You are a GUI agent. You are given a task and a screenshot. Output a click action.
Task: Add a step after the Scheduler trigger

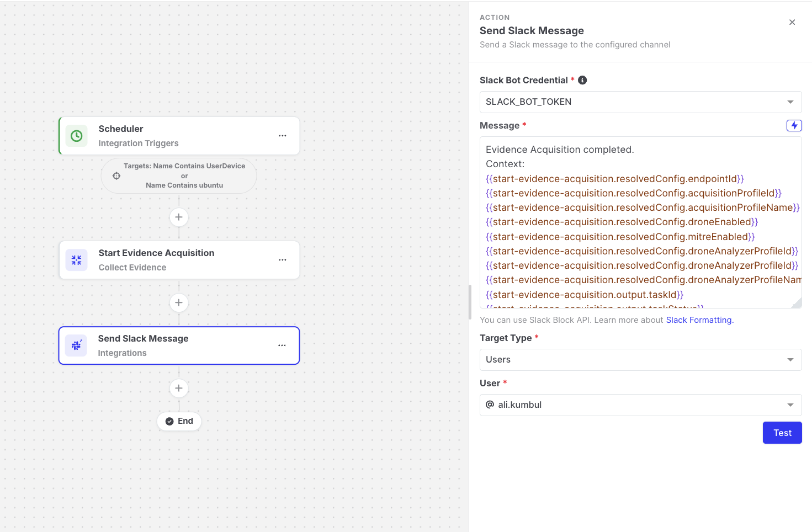[179, 217]
